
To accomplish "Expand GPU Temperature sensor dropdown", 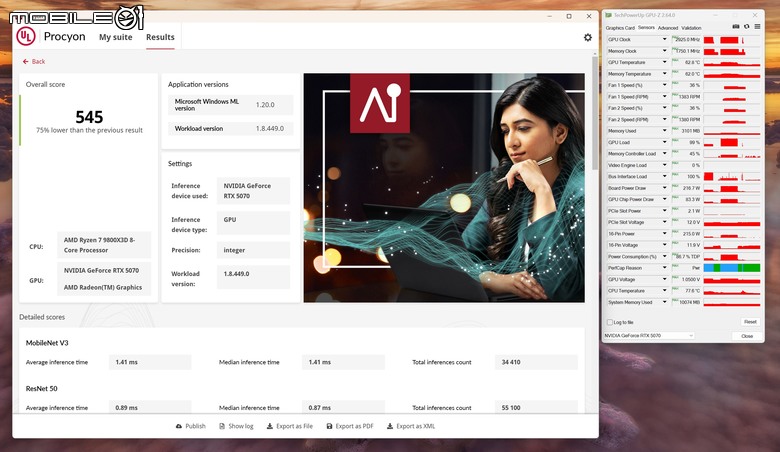I will 664,62.
